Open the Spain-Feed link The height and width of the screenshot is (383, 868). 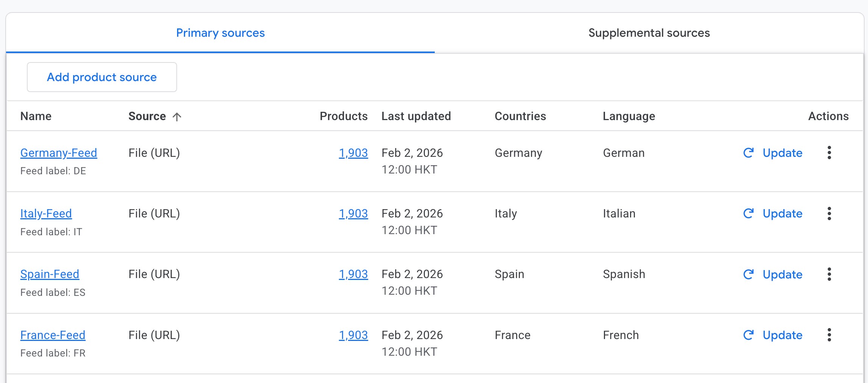pyautogui.click(x=50, y=274)
